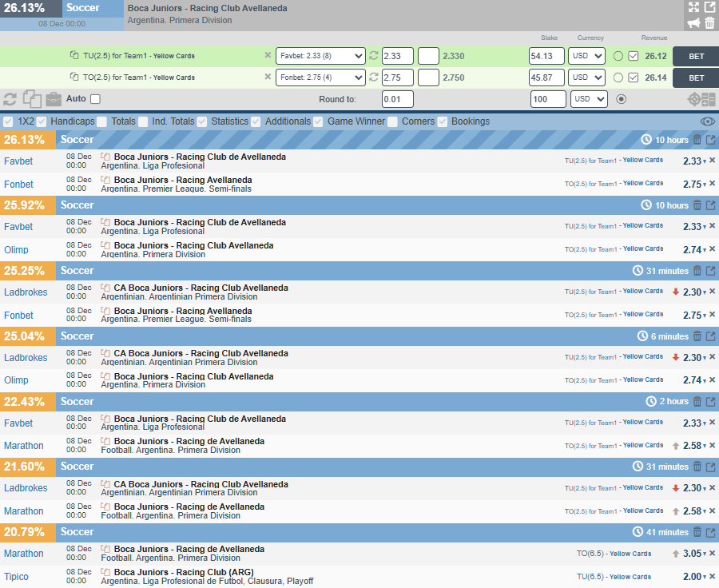Click the TO(6.5) - Yellow Cards outcome

[x=614, y=554]
